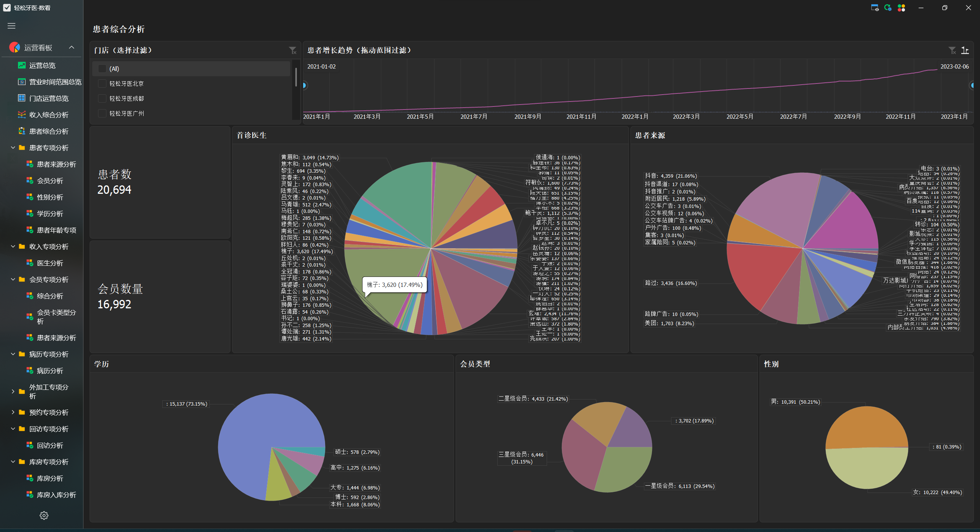980x532 pixels.
Task: Expand the 预约专项分析 folder
Action: tap(13, 413)
